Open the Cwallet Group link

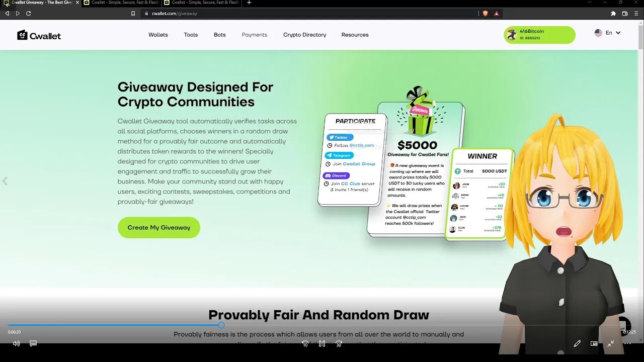[x=359, y=164]
